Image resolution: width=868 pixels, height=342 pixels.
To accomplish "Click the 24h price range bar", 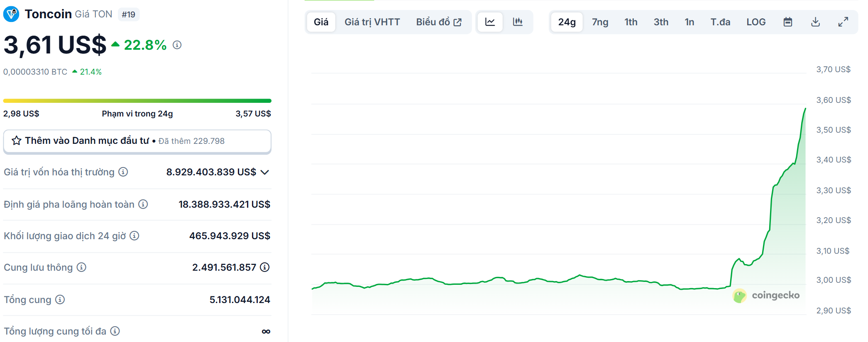I will pos(137,101).
